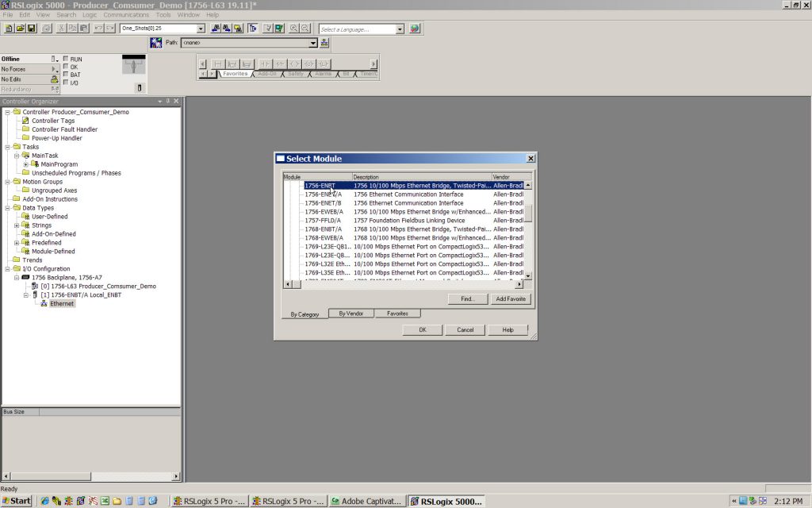Open the Logic menu
The width and height of the screenshot is (812, 508).
coord(90,15)
